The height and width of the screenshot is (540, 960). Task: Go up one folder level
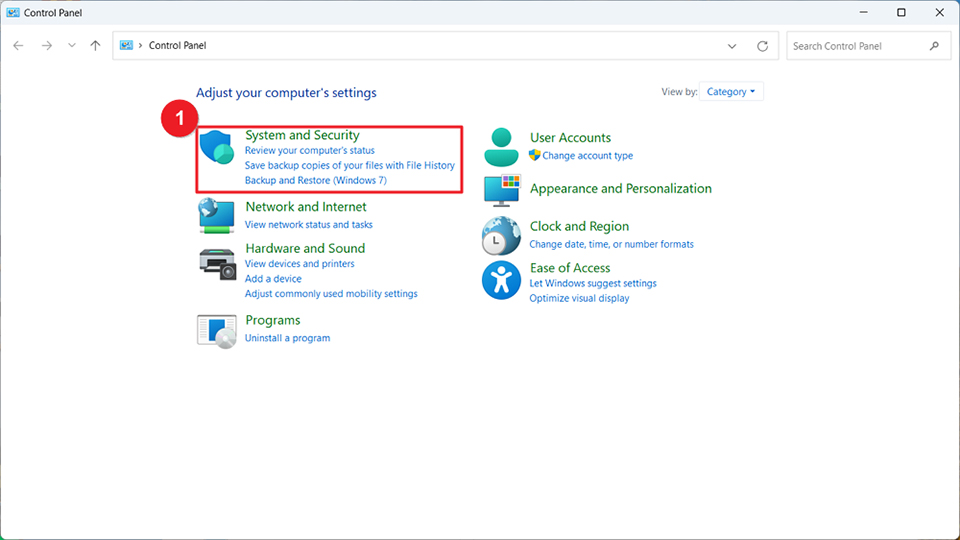tap(95, 46)
